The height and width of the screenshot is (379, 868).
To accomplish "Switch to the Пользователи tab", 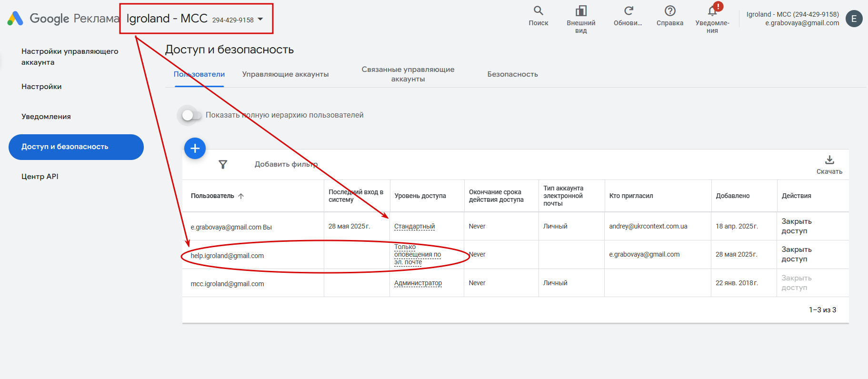I will click(x=199, y=74).
